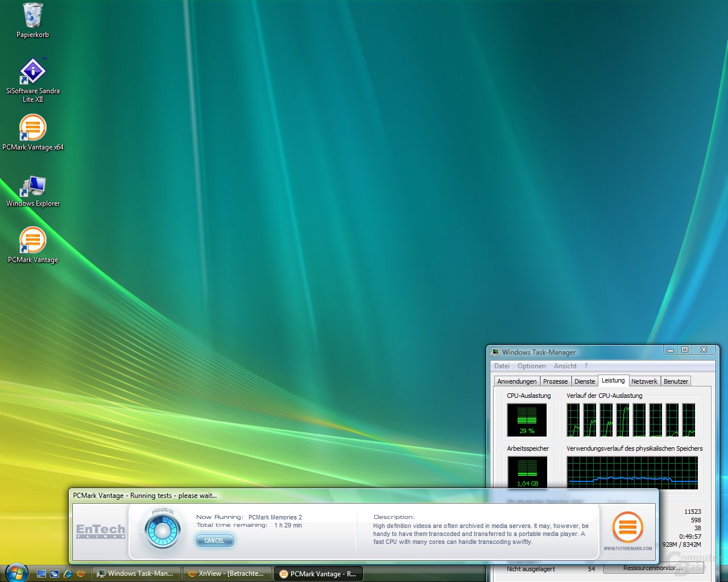Switch to the Netzwerk tab
The image size is (728, 582).
click(x=644, y=381)
